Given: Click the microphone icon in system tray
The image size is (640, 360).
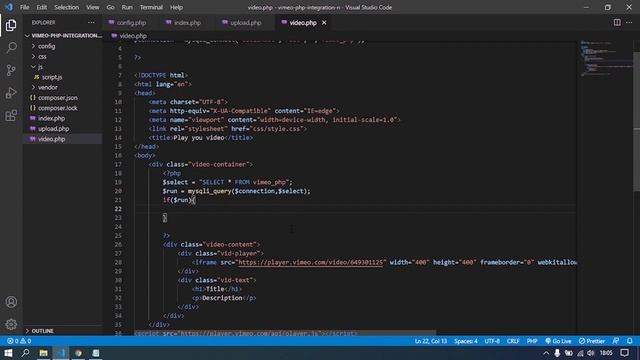Looking at the screenshot, I should tap(557, 353).
